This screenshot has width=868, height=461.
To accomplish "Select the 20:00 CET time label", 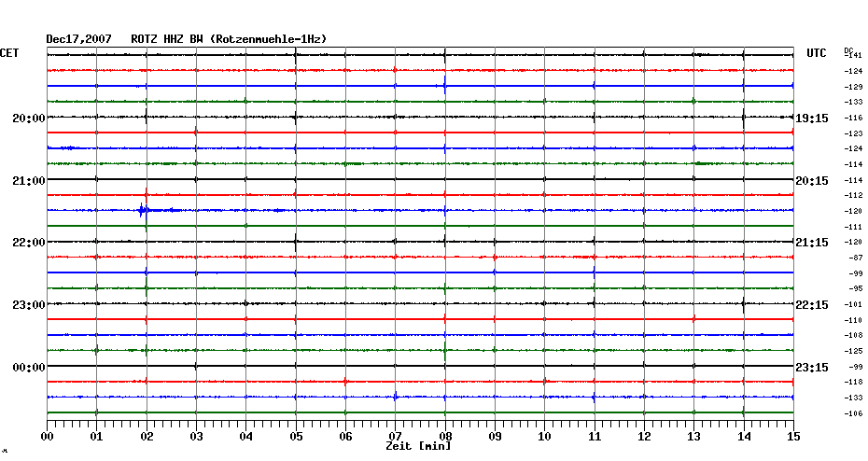I will point(29,118).
